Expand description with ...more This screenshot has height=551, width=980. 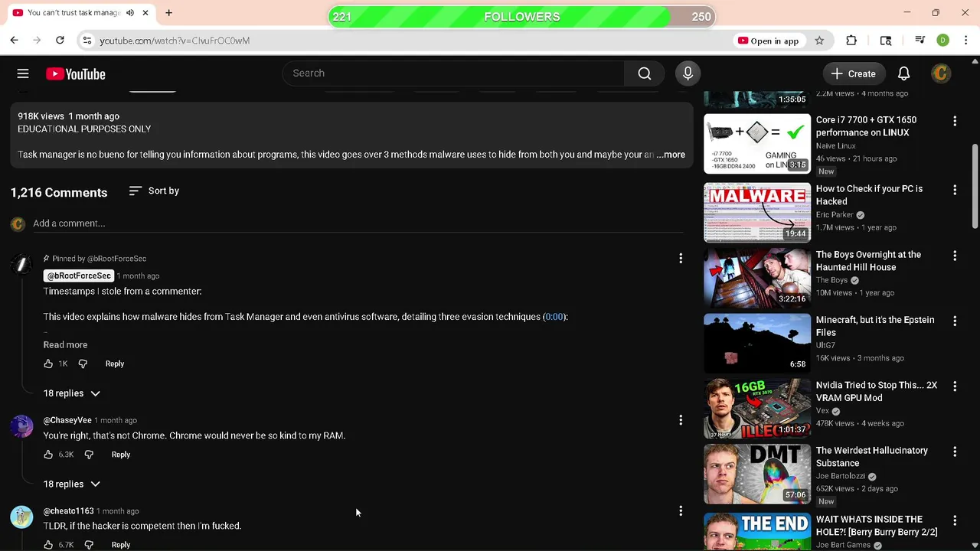(x=671, y=155)
